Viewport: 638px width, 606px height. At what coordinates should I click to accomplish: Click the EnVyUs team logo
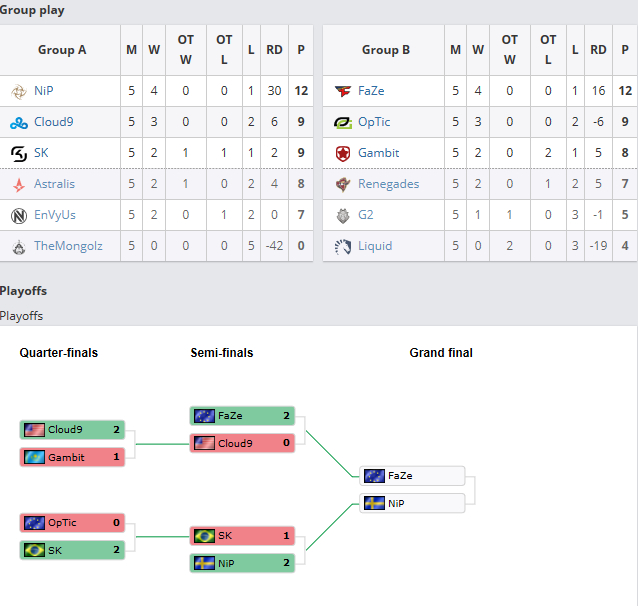pos(18,215)
